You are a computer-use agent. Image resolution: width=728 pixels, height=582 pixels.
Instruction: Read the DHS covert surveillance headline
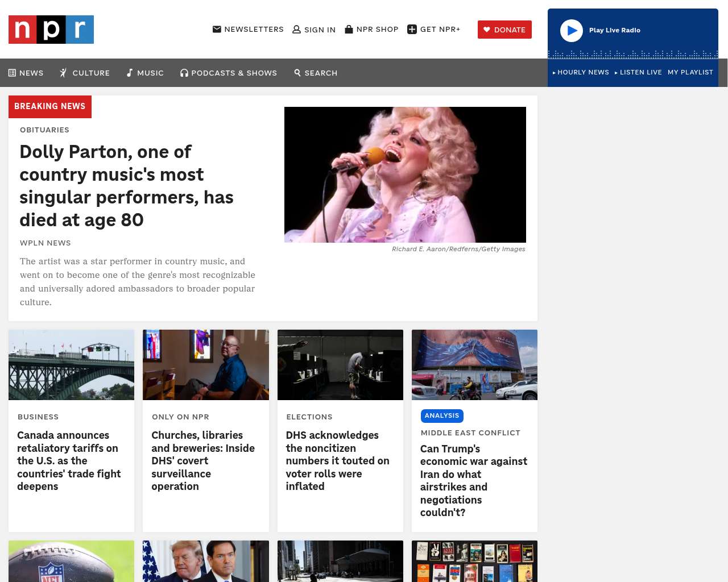click(x=203, y=461)
